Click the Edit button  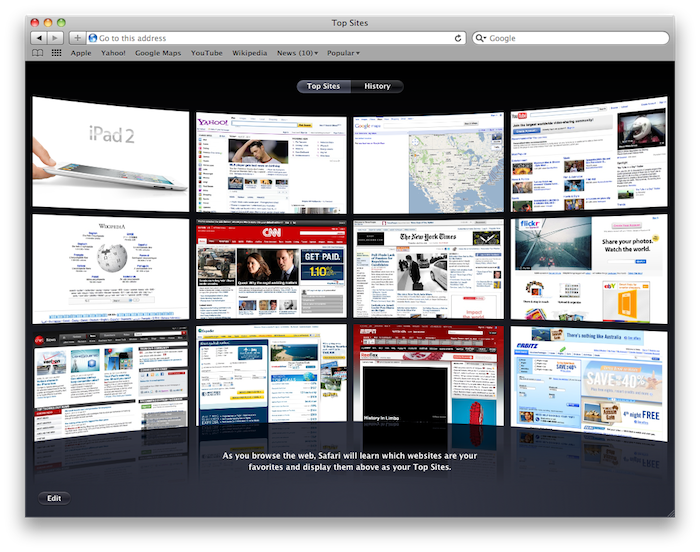(x=54, y=498)
